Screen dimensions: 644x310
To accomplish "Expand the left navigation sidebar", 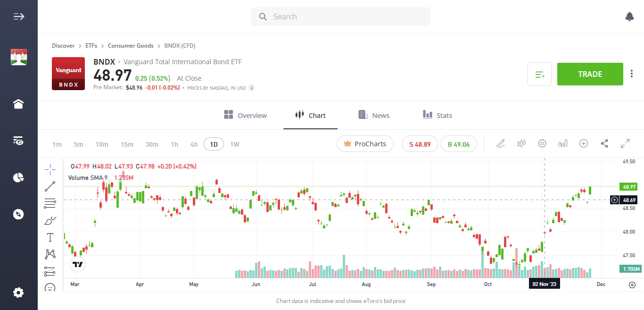I will click(18, 16).
